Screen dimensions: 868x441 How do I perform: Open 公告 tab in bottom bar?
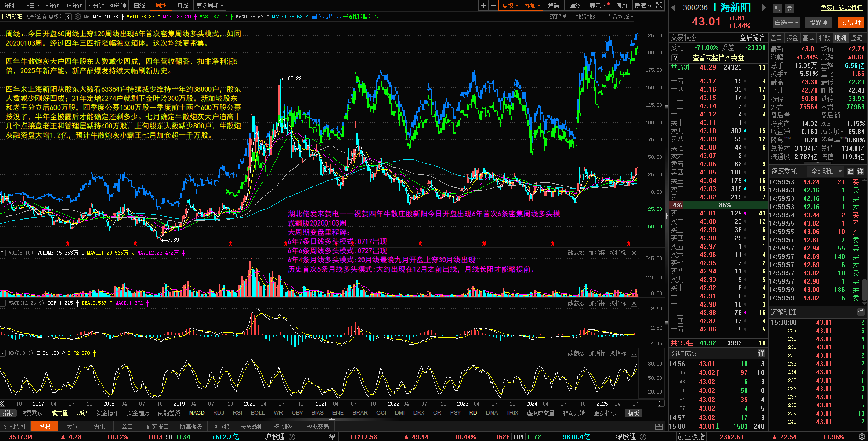[127, 426]
